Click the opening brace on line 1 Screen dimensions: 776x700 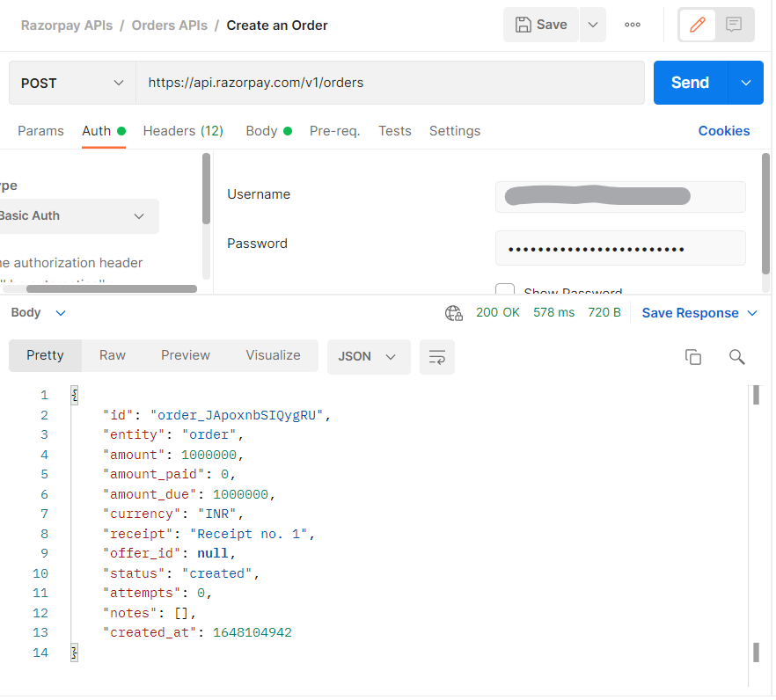coord(75,396)
